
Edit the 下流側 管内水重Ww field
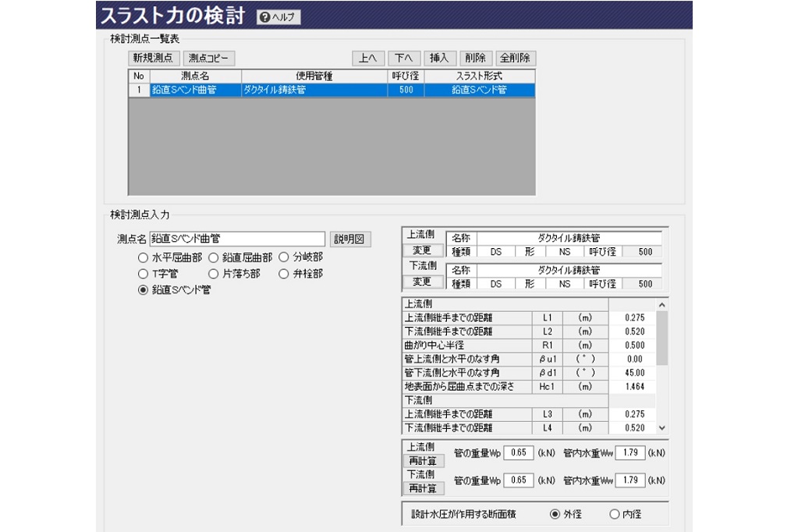(630, 480)
